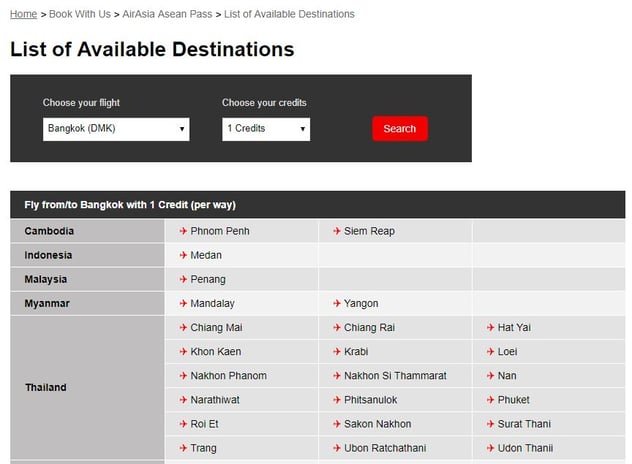Image resolution: width=632 pixels, height=464 pixels.
Task: Open Book With Us breadcrumb
Action: (x=80, y=14)
